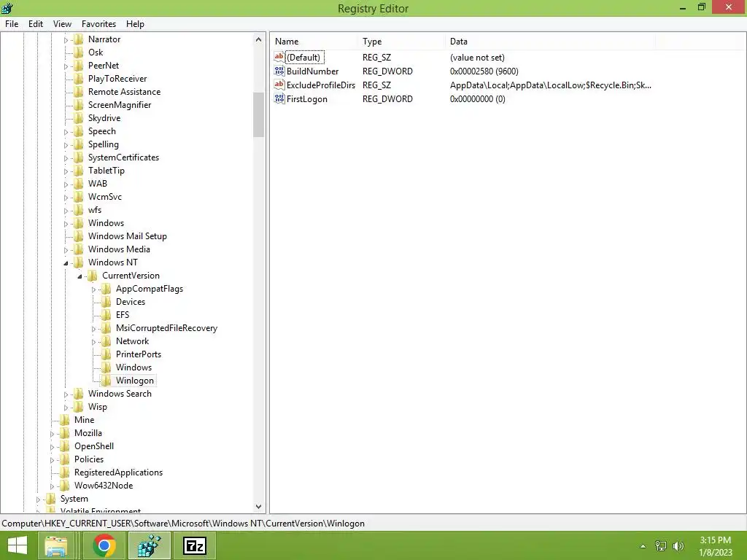
Task: Show hidden system tray icons
Action: 643,546
